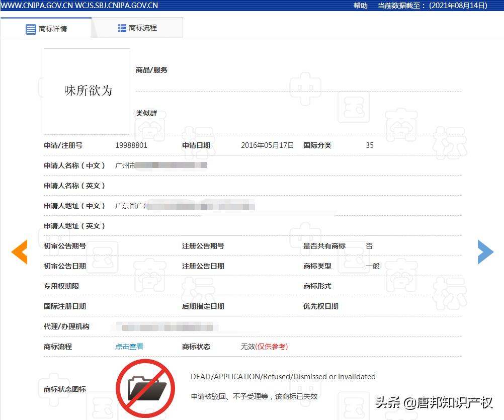Open 点击查看 to view trademark process
The width and height of the screenshot is (504, 420).
pos(128,347)
